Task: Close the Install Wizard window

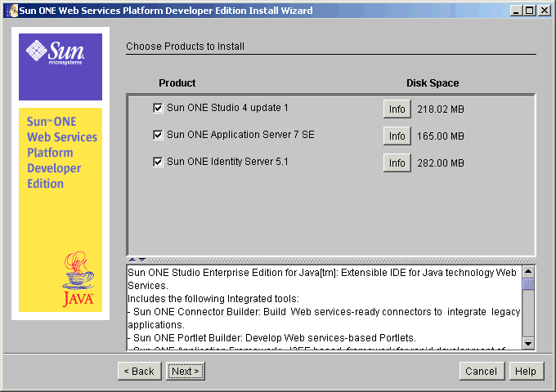Action: [544, 11]
